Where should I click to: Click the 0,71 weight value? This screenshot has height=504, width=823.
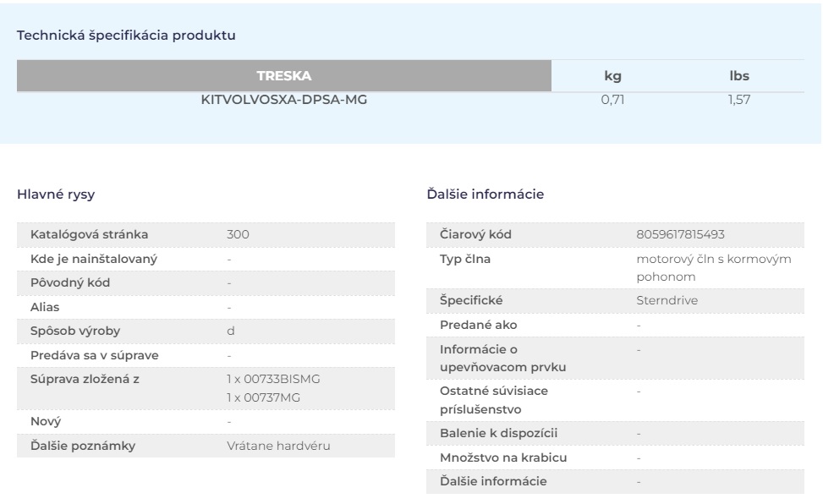point(612,100)
